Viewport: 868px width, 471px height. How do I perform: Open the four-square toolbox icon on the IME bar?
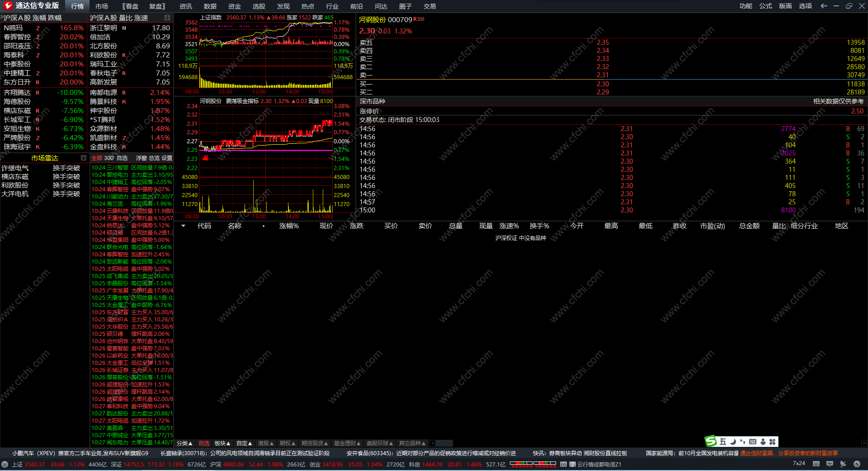click(773, 442)
